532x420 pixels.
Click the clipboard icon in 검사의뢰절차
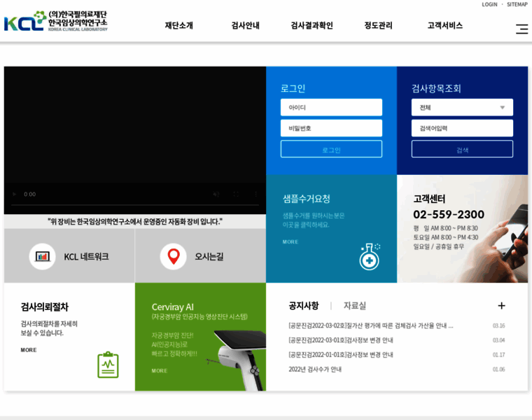[108, 365]
